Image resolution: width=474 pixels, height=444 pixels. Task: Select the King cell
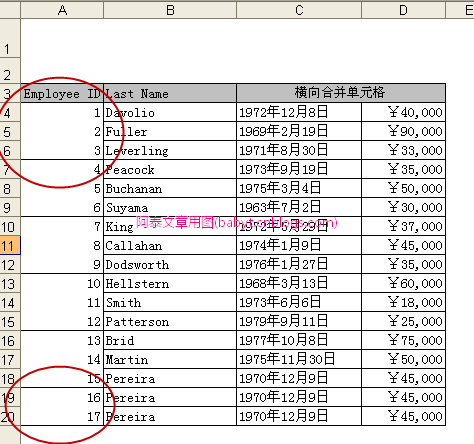pyautogui.click(x=170, y=226)
